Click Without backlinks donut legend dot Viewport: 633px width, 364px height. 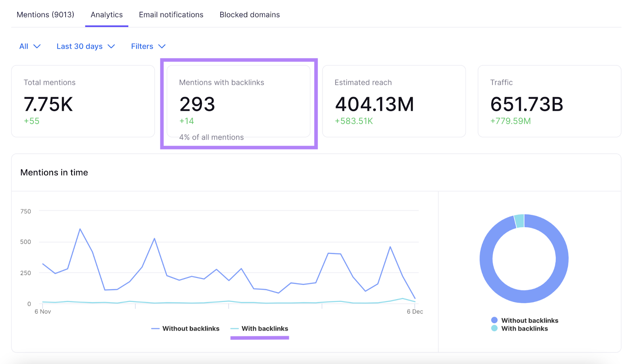tap(494, 320)
